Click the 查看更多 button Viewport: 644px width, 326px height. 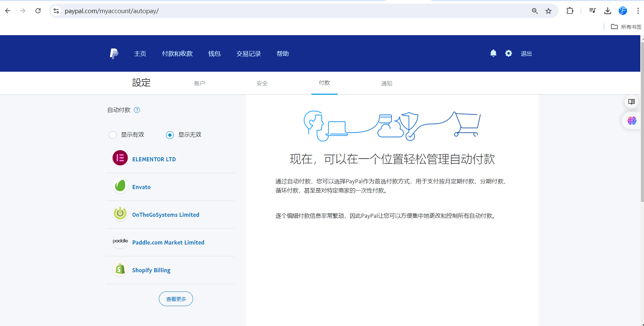pyautogui.click(x=176, y=299)
